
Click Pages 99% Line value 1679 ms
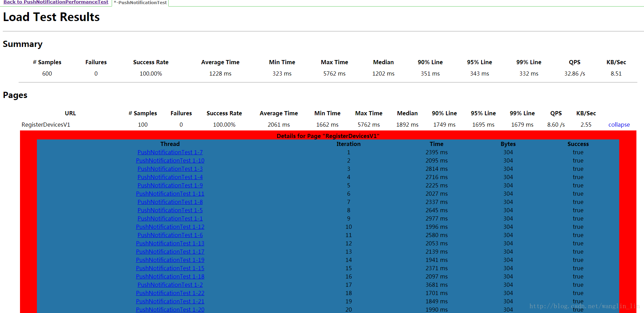click(522, 125)
